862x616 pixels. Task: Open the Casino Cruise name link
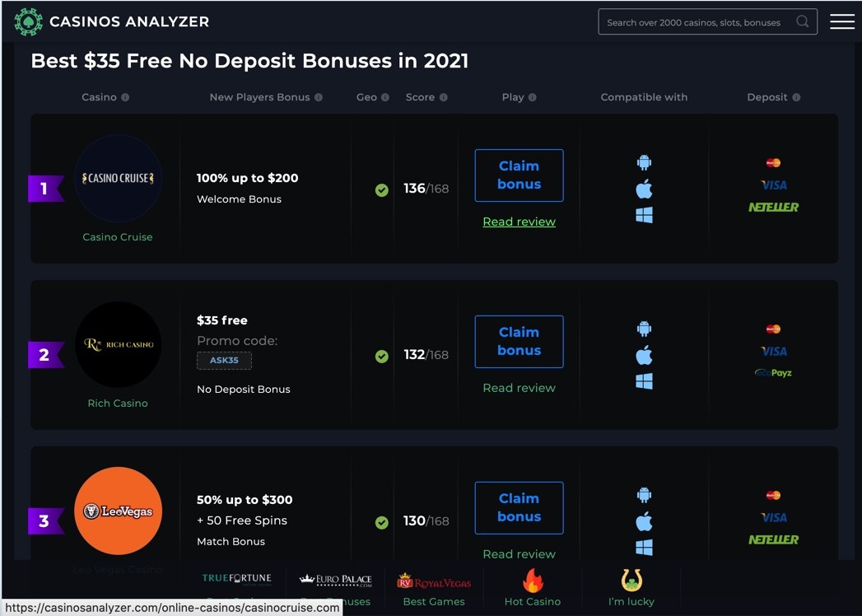(x=118, y=237)
